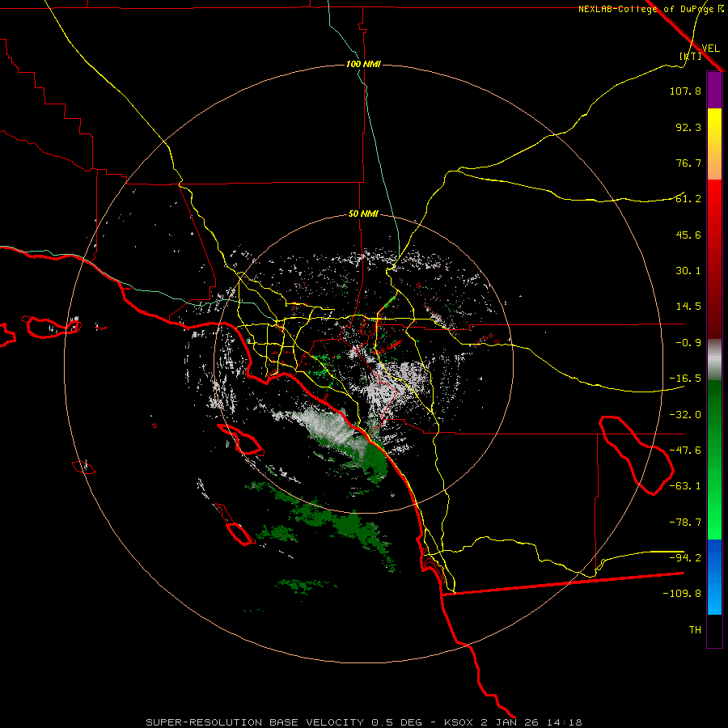
Task: Click the TH legend label
Action: [x=695, y=630]
